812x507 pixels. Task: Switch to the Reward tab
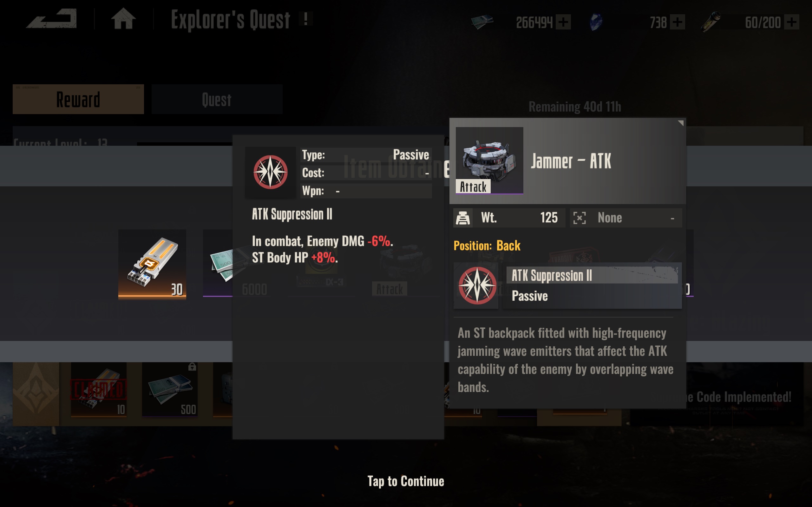(x=78, y=99)
